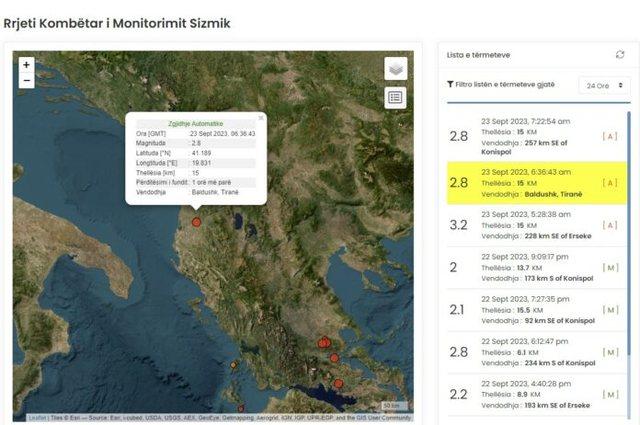The image size is (640, 425).
Task: Click the orange earthquake marker near the Ionian islands
Action: point(233,365)
